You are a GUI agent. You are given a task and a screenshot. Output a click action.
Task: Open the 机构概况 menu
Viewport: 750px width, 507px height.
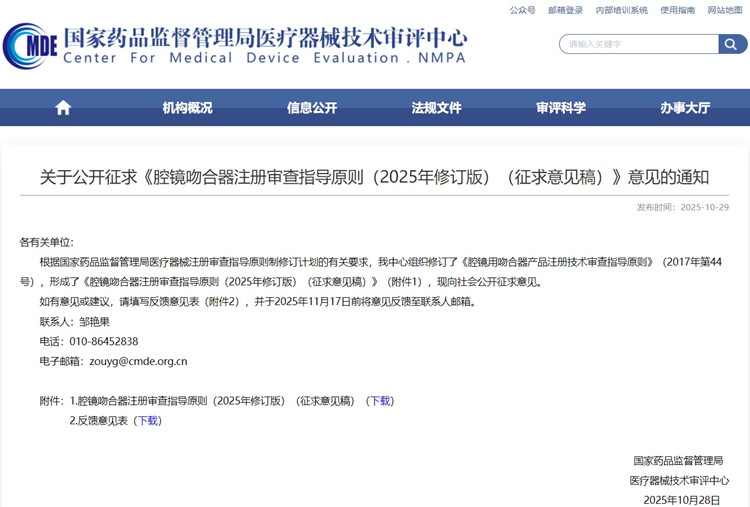coord(187,108)
